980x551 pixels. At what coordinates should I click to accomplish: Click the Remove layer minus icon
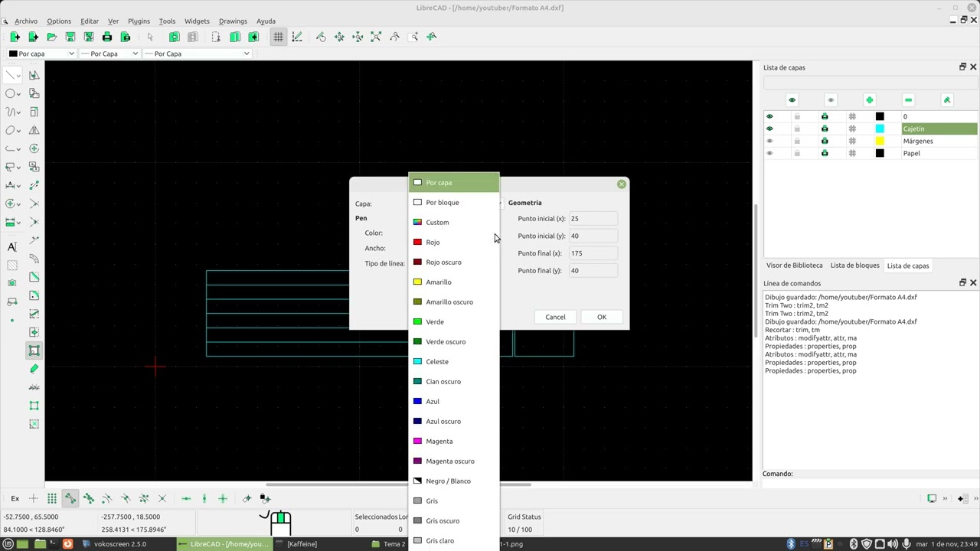pyautogui.click(x=908, y=100)
